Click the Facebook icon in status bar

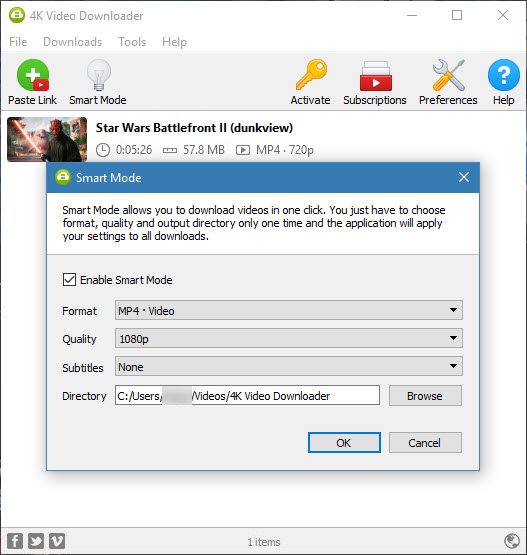click(15, 541)
